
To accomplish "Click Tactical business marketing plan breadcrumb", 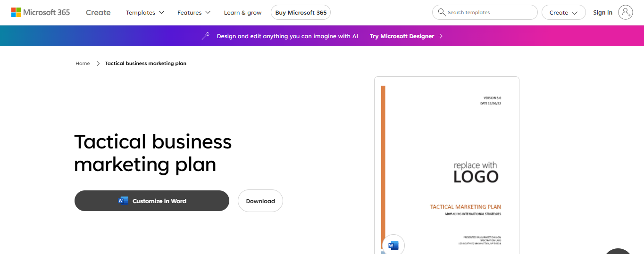I will pyautogui.click(x=146, y=63).
